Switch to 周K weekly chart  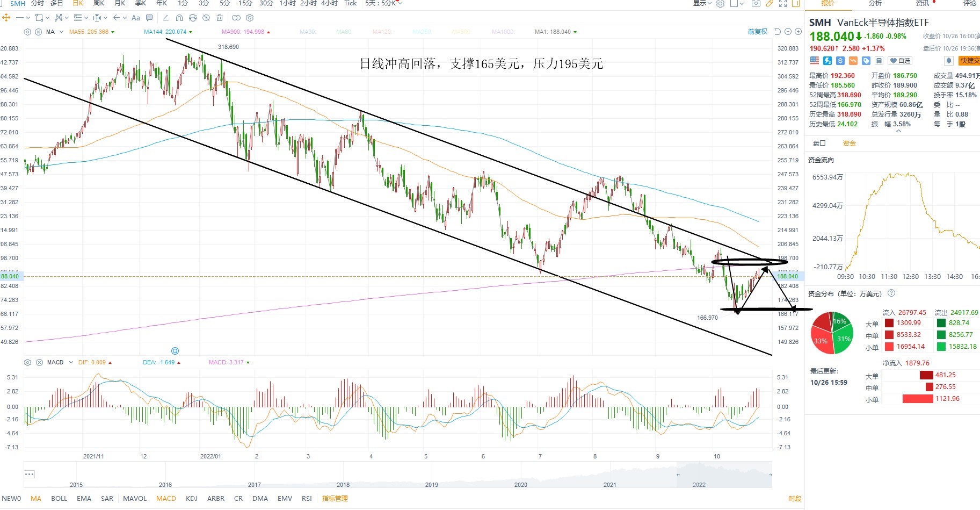pyautogui.click(x=99, y=3)
